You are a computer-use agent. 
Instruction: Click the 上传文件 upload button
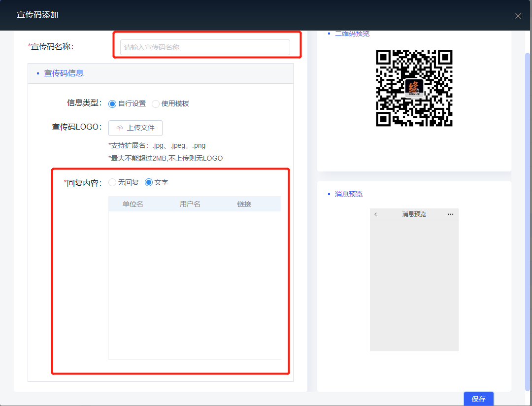[x=135, y=128]
